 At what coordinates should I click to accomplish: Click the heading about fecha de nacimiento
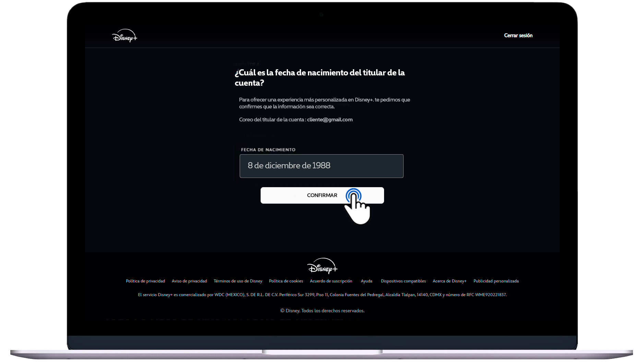coord(320,78)
